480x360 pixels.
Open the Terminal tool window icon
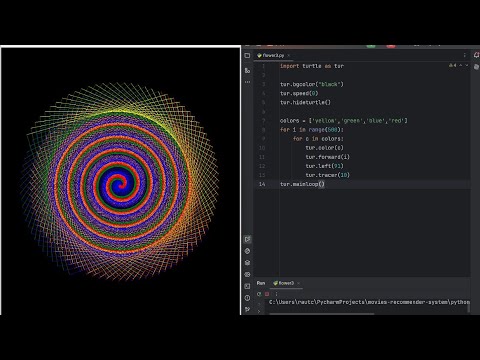[x=247, y=286]
